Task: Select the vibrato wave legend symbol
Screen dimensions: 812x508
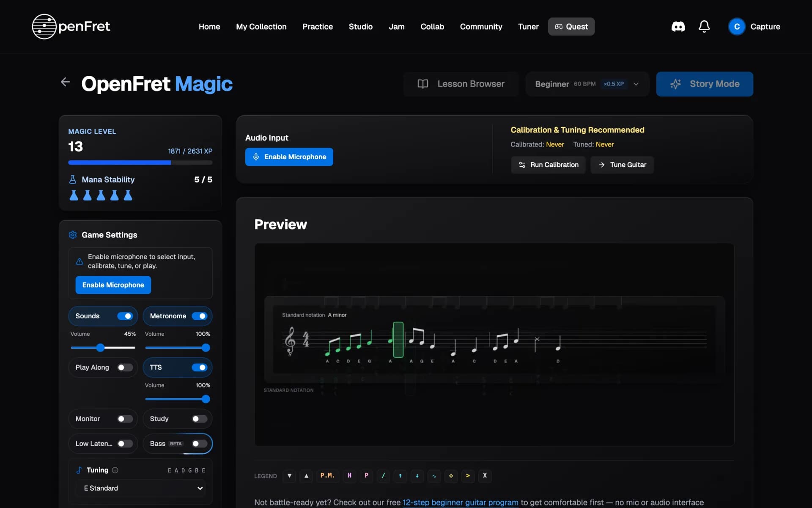Action: pyautogui.click(x=434, y=476)
